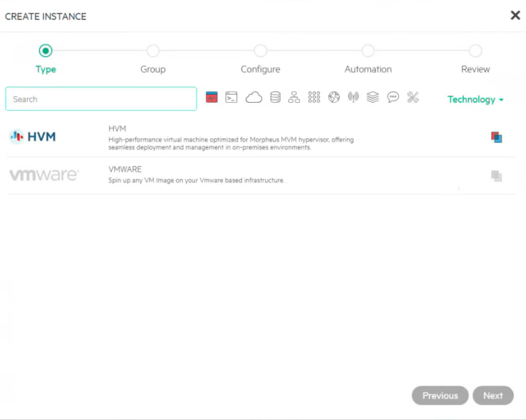Viewport: 526px width, 420px height.
Task: Select the nine-dot grid category icon
Action: pos(314,97)
